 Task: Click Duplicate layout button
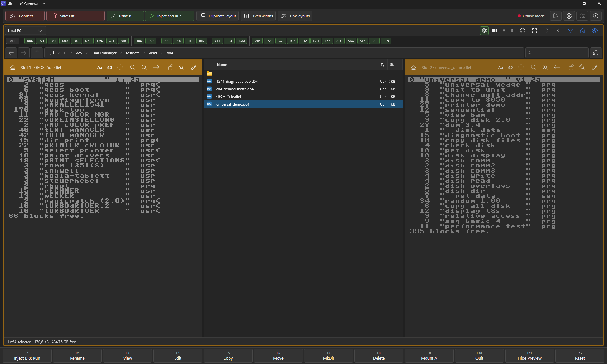tap(218, 16)
